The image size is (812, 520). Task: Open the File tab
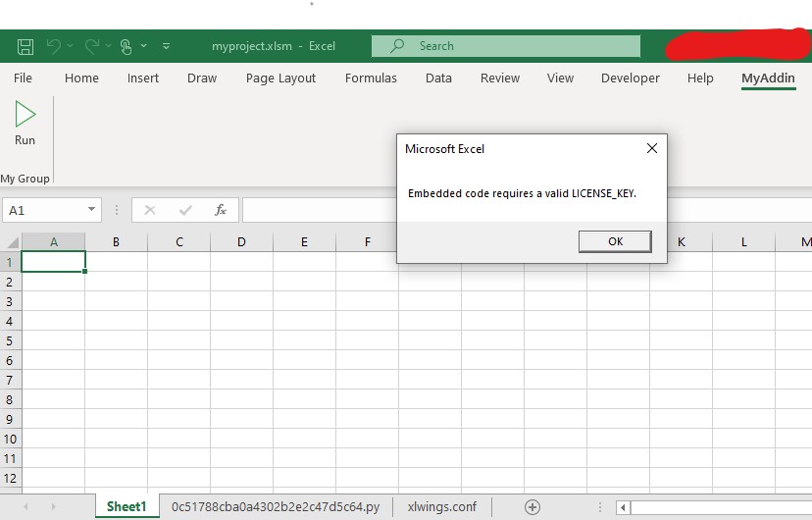coord(23,78)
